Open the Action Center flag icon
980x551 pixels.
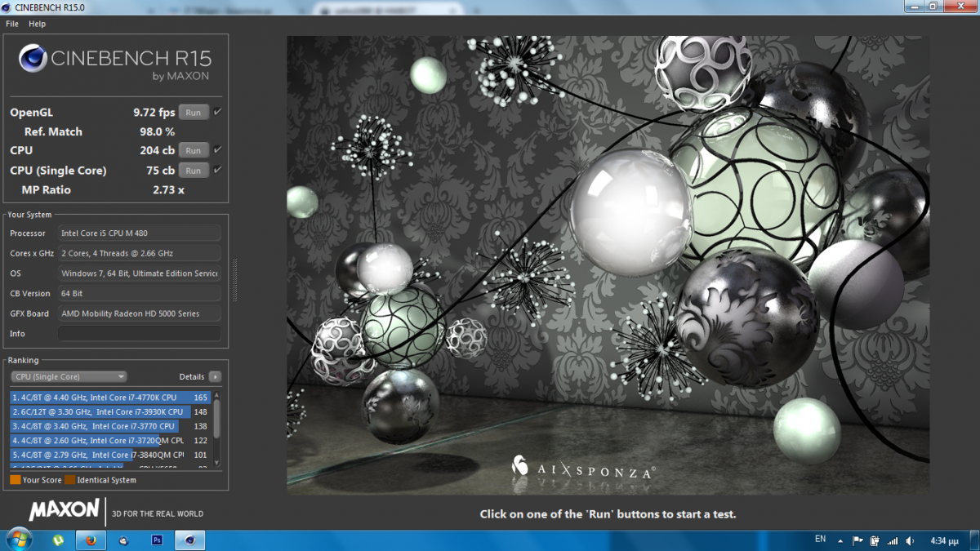pos(857,540)
